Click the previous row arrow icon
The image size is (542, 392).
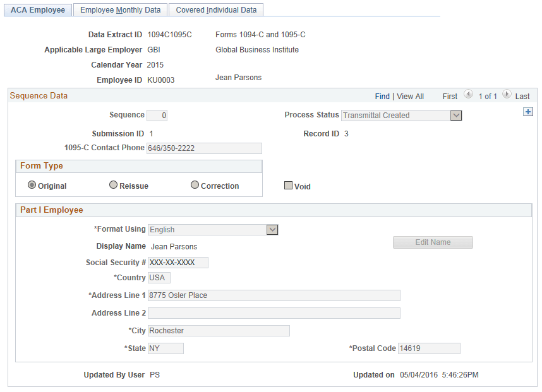pyautogui.click(x=468, y=95)
